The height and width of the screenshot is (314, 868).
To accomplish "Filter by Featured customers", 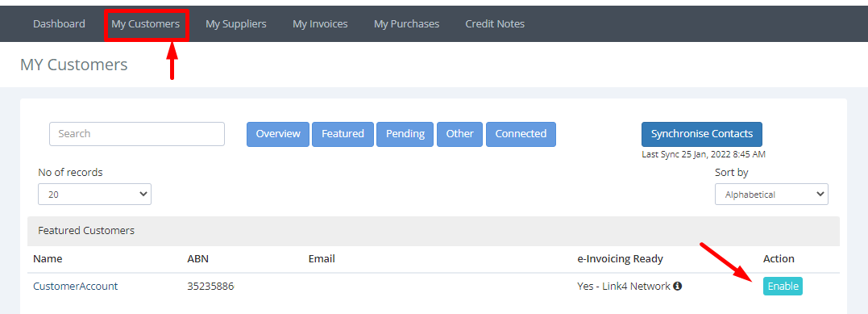I will (343, 134).
